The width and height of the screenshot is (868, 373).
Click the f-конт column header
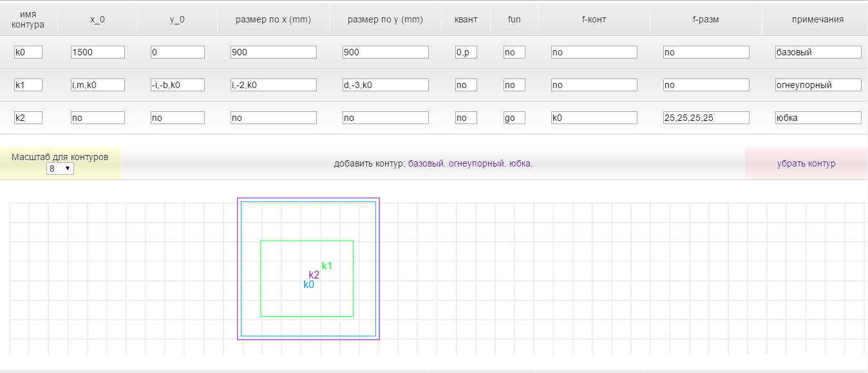click(x=594, y=19)
